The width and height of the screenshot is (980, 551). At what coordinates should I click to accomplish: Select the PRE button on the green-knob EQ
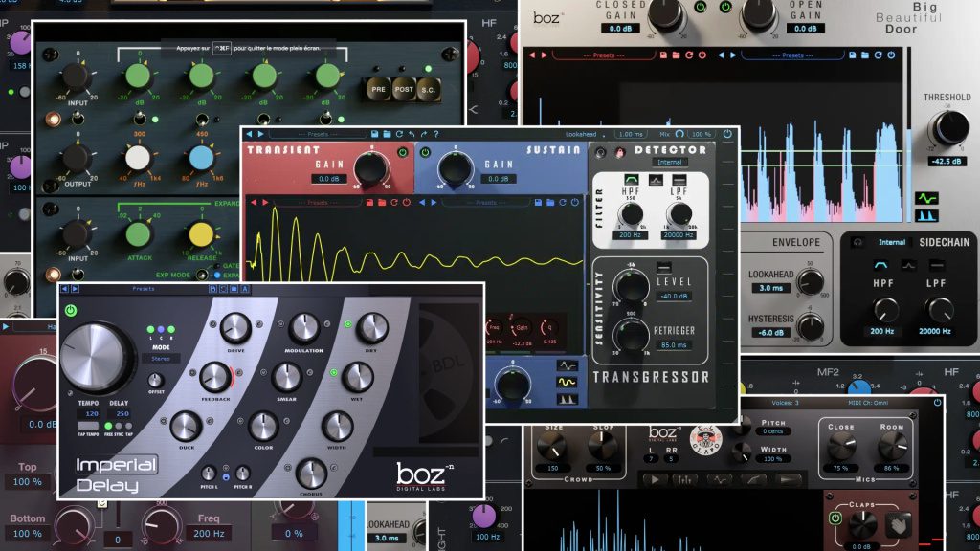click(378, 89)
